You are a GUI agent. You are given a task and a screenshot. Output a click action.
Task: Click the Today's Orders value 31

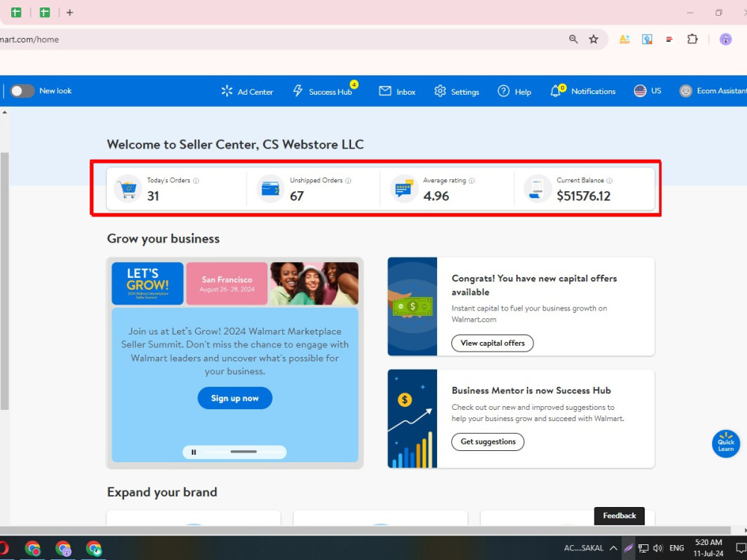153,196
